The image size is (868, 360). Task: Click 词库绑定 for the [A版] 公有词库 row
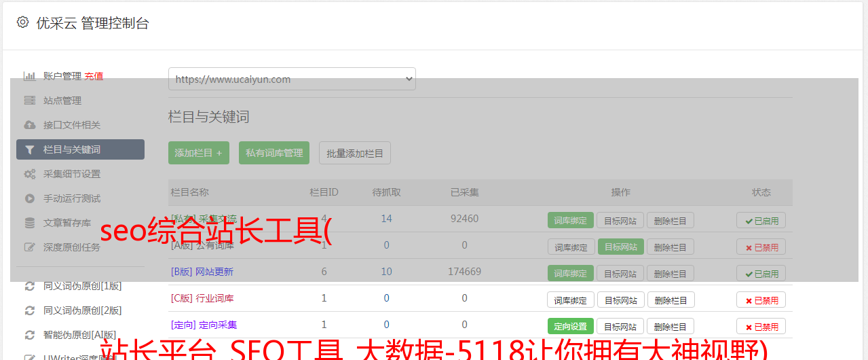click(x=571, y=247)
